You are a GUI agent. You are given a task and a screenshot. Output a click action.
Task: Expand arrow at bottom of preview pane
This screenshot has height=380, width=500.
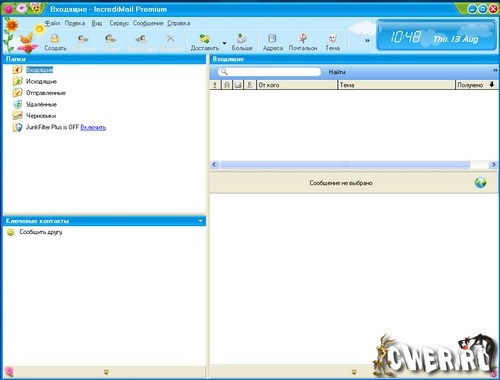pos(354,372)
